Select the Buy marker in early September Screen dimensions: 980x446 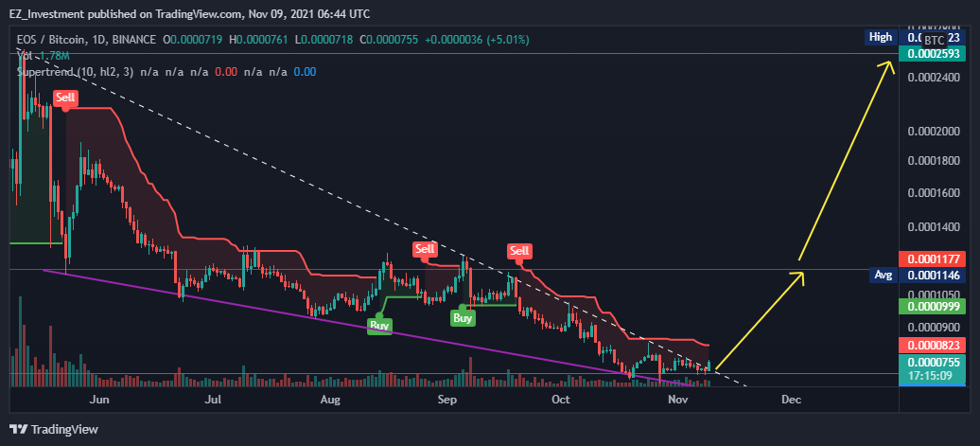pyautogui.click(x=464, y=316)
